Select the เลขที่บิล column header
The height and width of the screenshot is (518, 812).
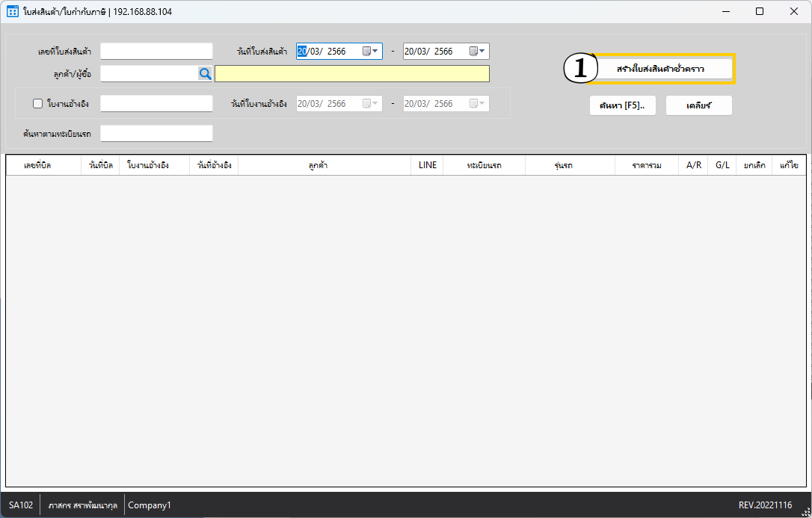(x=43, y=165)
